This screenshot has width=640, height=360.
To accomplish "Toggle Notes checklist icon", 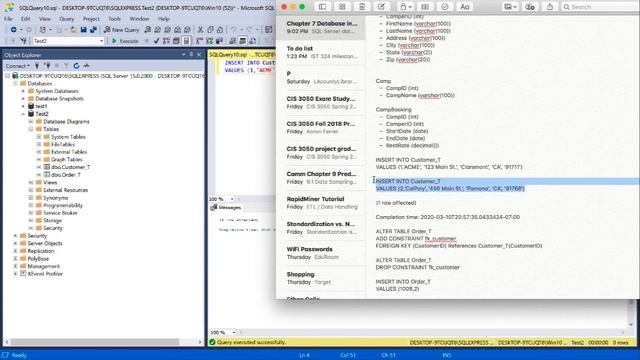I will pyautogui.click(x=445, y=7).
